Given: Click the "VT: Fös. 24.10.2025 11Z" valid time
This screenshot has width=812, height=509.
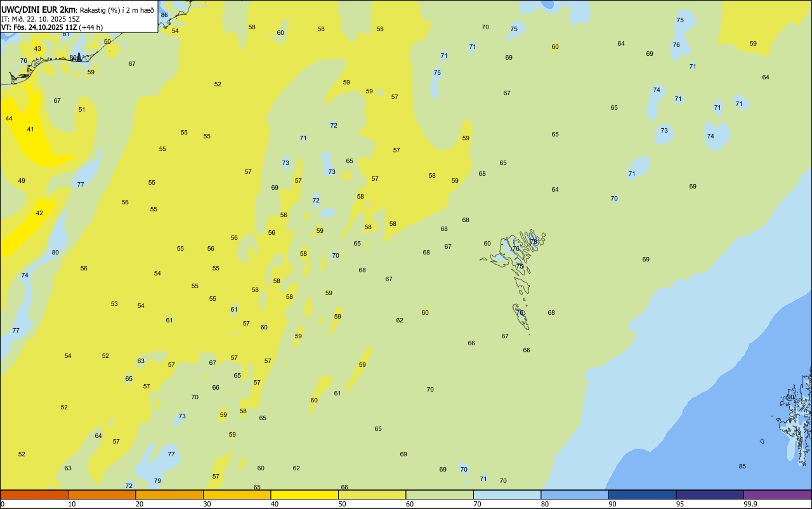Looking at the screenshot, I should pyautogui.click(x=39, y=27).
